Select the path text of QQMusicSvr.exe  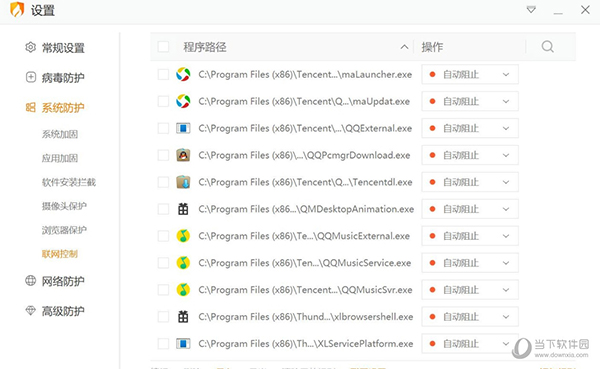(x=305, y=290)
